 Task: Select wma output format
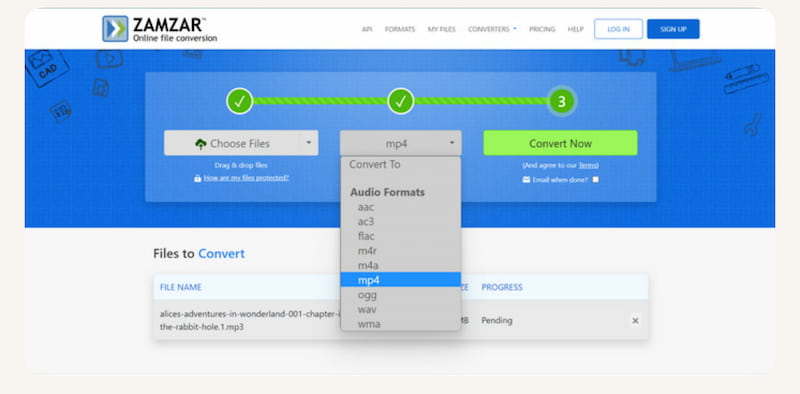pos(401,324)
